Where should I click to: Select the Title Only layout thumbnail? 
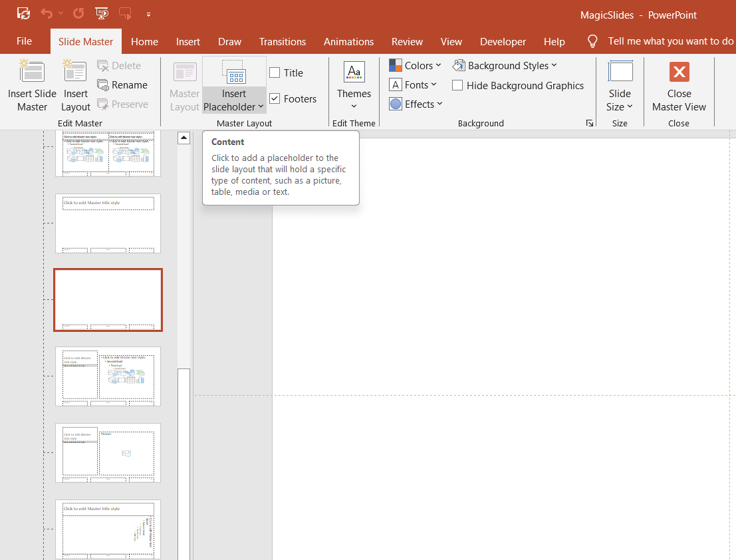[x=108, y=223]
